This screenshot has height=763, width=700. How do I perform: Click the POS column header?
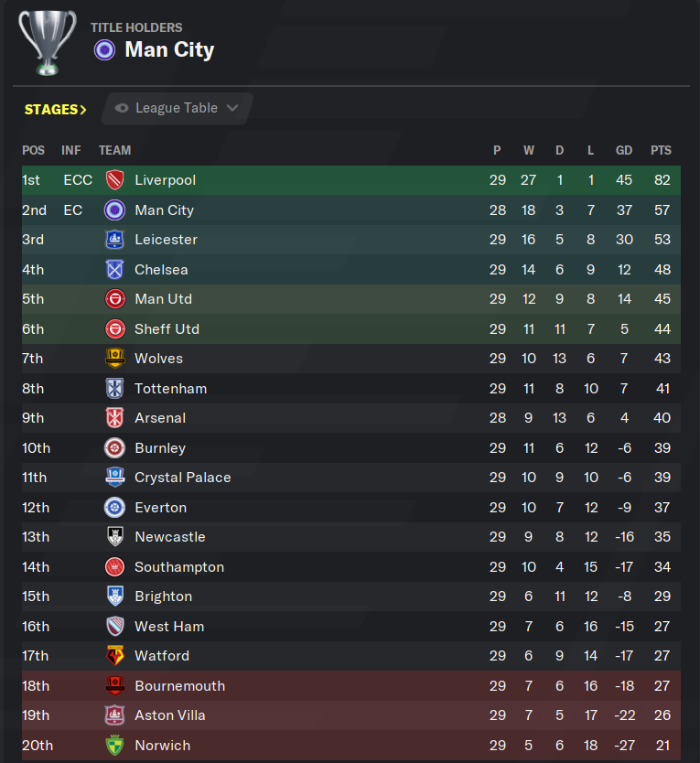tap(33, 150)
